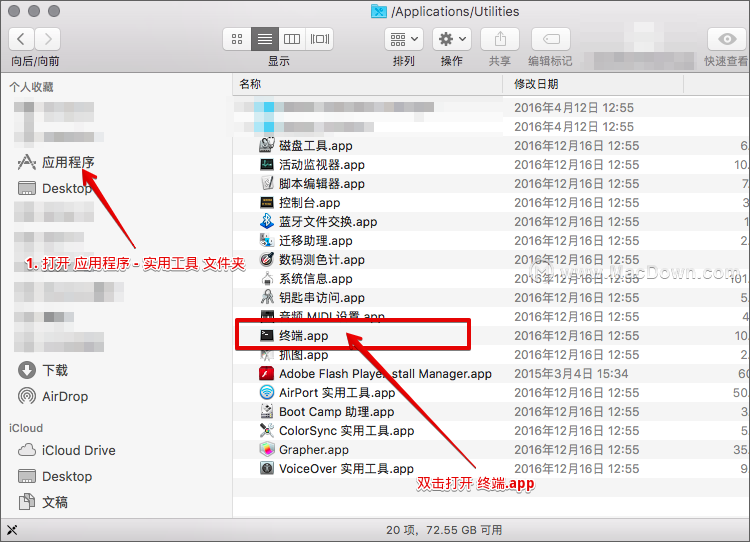Screen dimensions: 750x542
Task: Select the Adobe Flash Player Install Manager icon
Action: click(267, 373)
